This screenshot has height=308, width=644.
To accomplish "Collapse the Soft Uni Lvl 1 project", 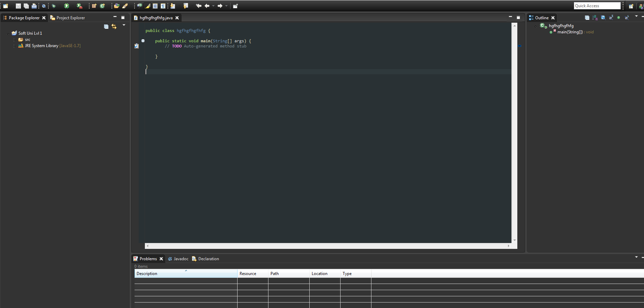I will (8, 34).
